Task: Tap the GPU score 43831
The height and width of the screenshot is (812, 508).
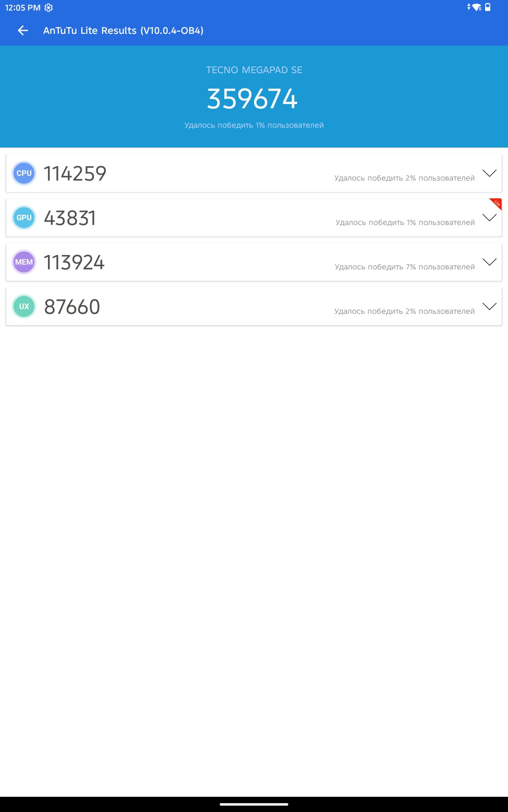Action: [x=70, y=218]
